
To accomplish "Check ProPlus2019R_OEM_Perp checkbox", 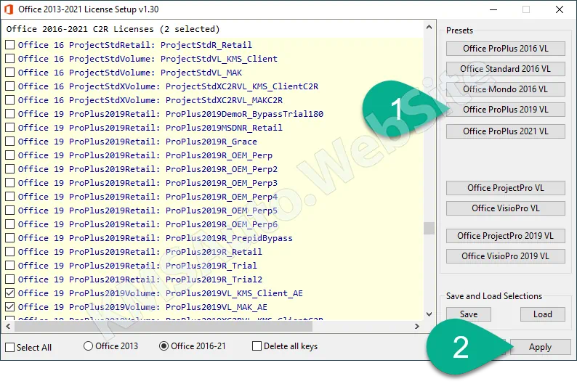I will tap(10, 155).
